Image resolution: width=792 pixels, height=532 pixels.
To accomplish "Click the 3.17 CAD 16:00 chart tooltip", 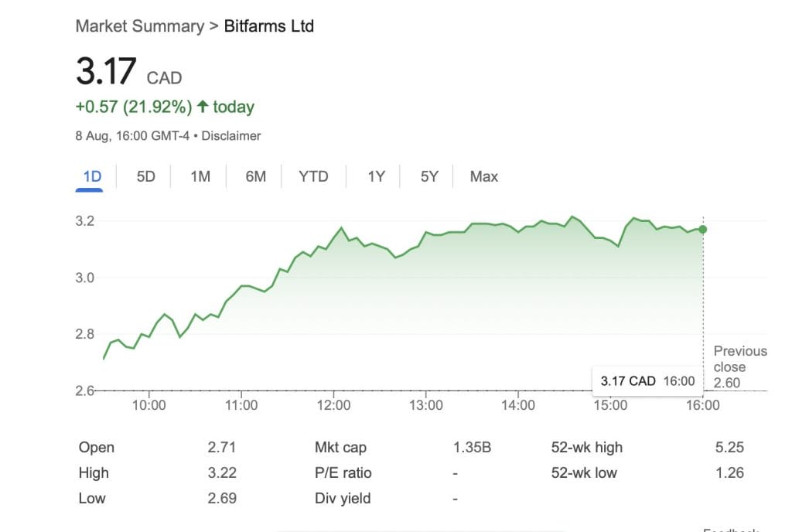I will (647, 380).
